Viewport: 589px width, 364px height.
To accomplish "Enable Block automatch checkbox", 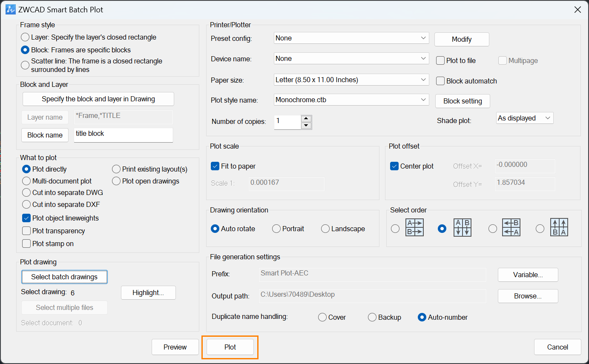I will (x=440, y=81).
